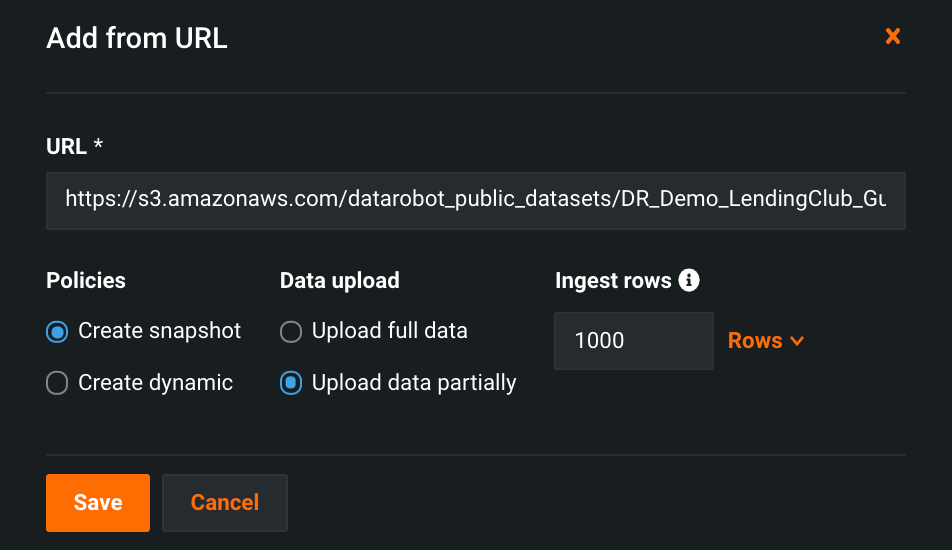
Task: Click the "Upload data partially" label text
Action: tap(414, 383)
